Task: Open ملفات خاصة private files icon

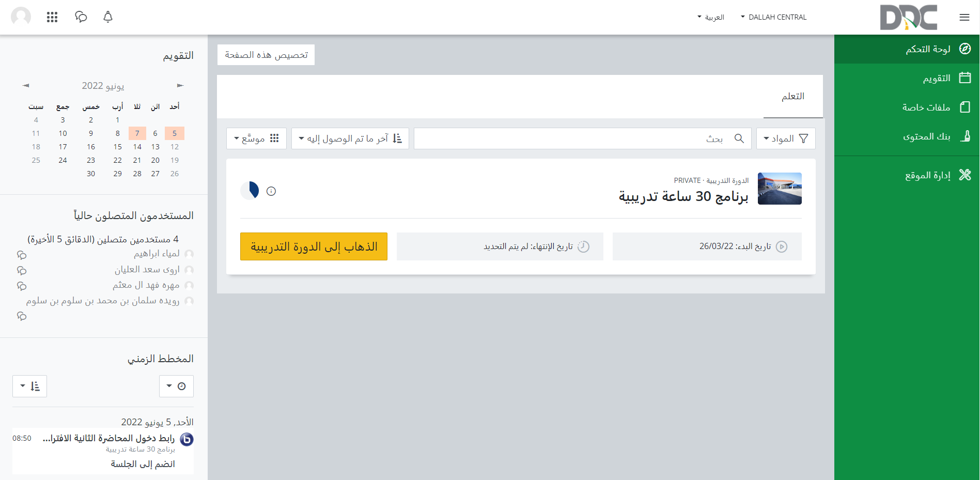Action: (965, 107)
